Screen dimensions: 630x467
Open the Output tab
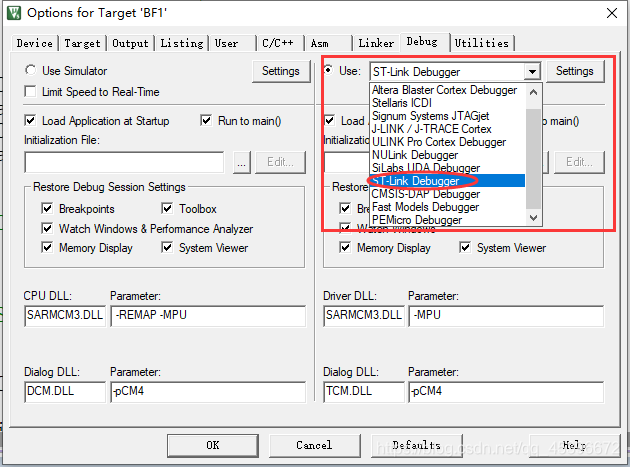(130, 43)
